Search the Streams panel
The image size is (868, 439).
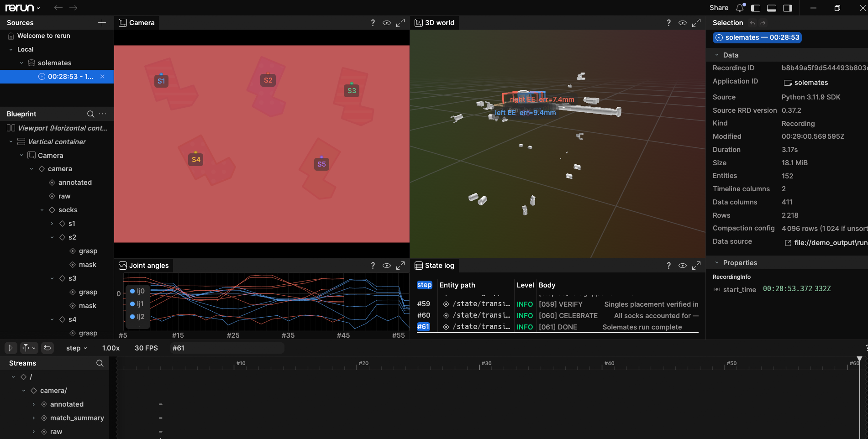[x=100, y=363]
